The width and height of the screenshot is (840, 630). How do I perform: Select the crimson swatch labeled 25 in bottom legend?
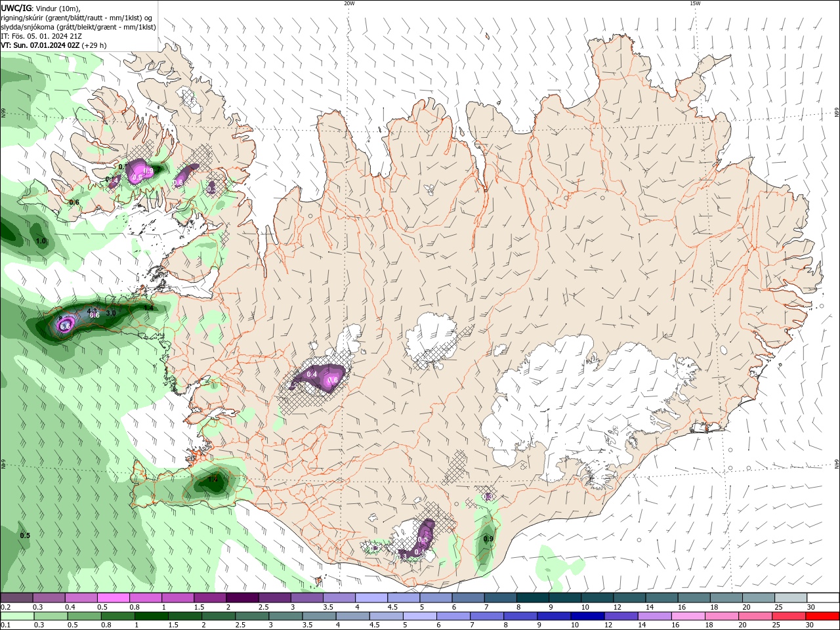click(789, 616)
